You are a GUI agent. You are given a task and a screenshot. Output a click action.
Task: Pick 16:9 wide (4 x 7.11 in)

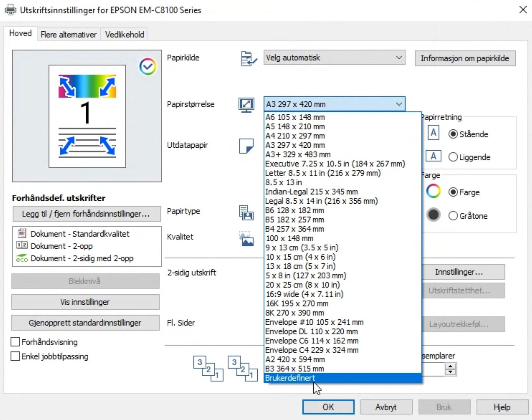click(x=343, y=294)
